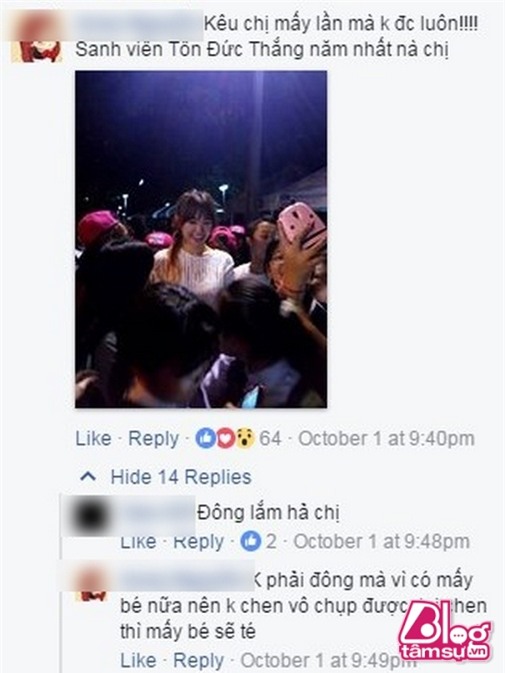Reply to the last comment in thread

click(x=198, y=661)
